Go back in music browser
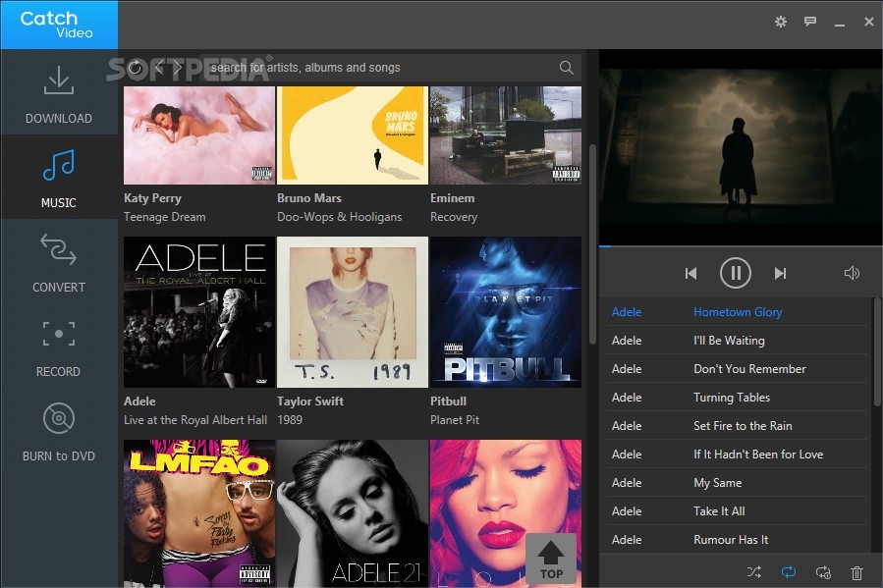This screenshot has width=883, height=588. point(159,68)
